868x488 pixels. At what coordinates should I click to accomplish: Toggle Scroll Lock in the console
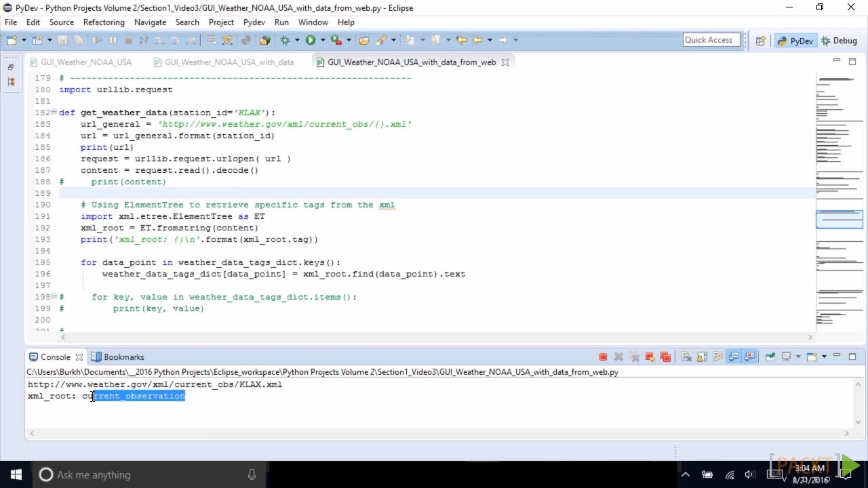(702, 357)
